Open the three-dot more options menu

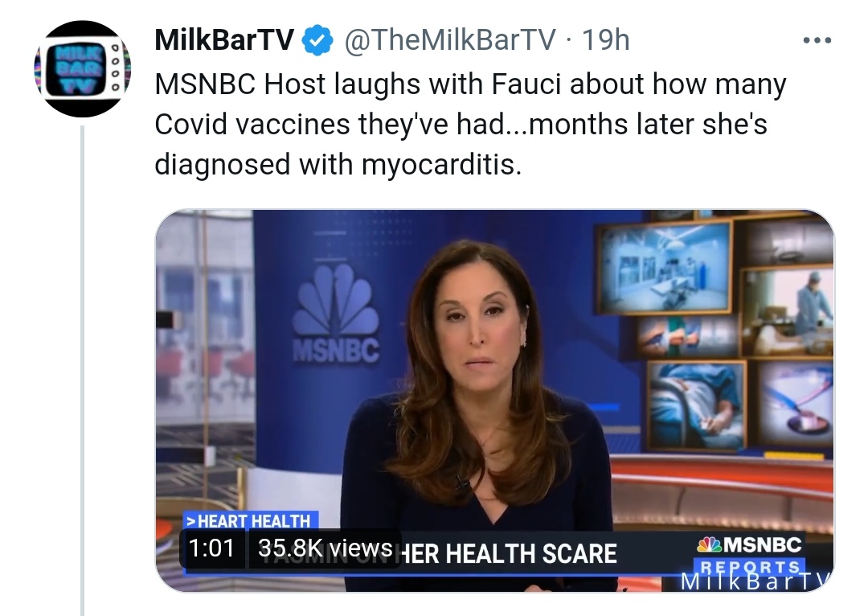(817, 40)
